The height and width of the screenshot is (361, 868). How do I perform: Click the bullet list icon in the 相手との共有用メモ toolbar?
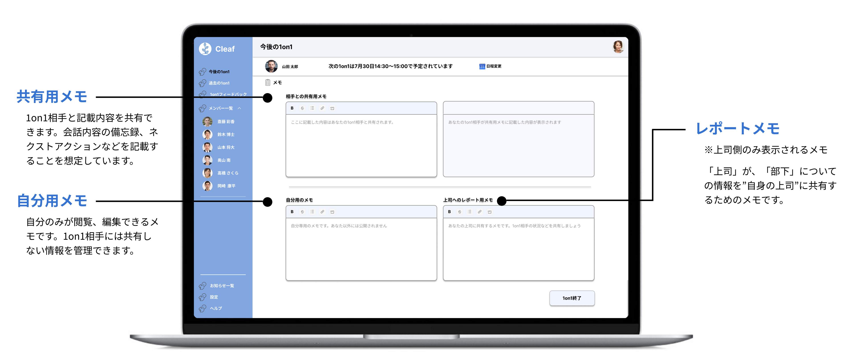click(x=312, y=108)
